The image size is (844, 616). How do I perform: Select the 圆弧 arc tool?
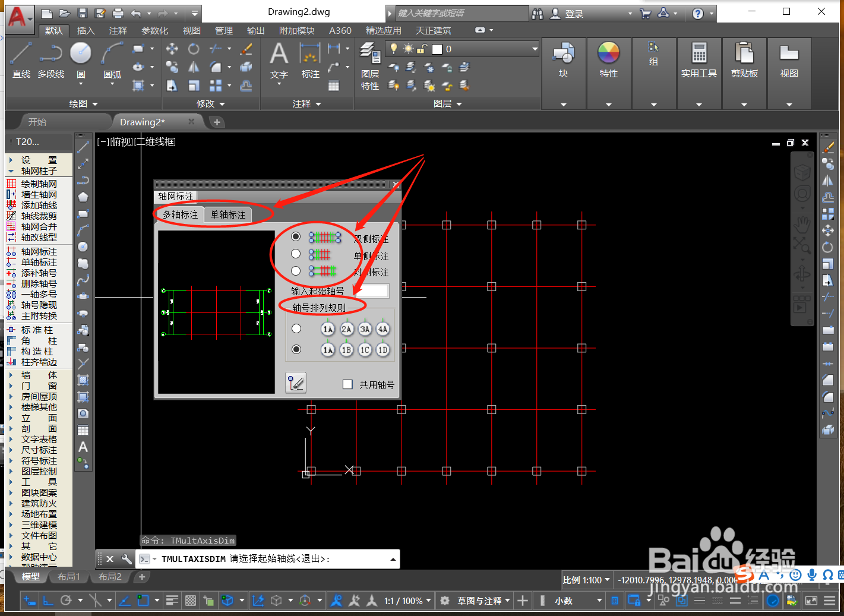pos(112,60)
